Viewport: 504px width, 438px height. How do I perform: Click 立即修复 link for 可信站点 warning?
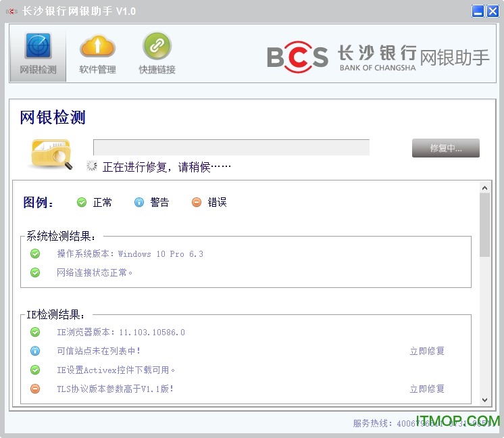pyautogui.click(x=427, y=351)
